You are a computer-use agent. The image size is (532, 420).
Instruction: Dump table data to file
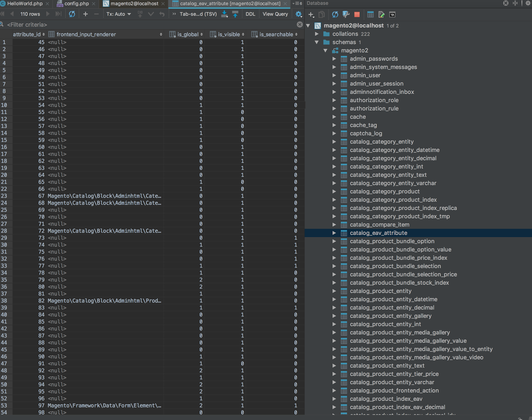(x=224, y=14)
